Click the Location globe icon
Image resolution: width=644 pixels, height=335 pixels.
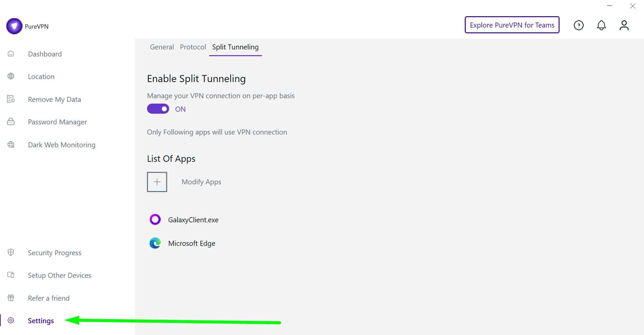click(11, 76)
